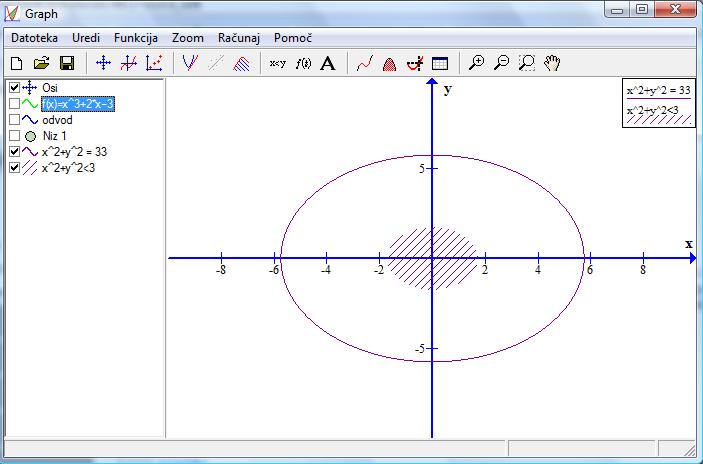Image resolution: width=703 pixels, height=464 pixels.
Task: Click the legend box in graph
Action: [x=659, y=103]
